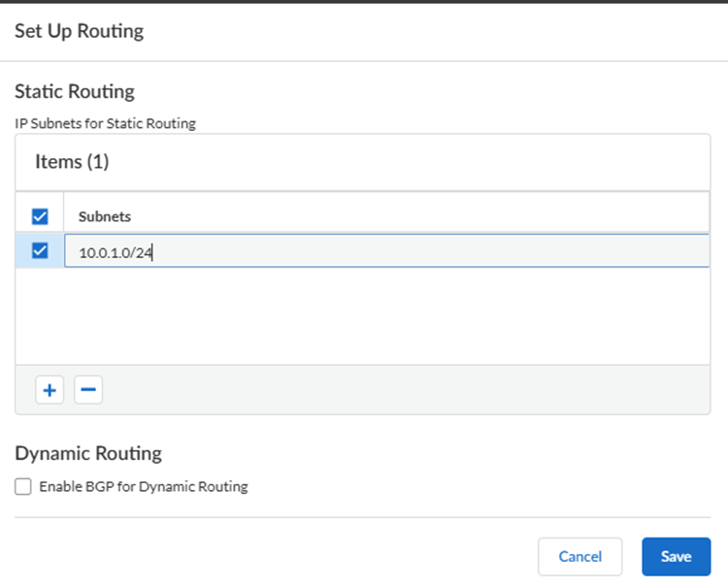The width and height of the screenshot is (728, 587).
Task: Enable BGP for Dynamic Routing checkbox
Action: point(23,487)
